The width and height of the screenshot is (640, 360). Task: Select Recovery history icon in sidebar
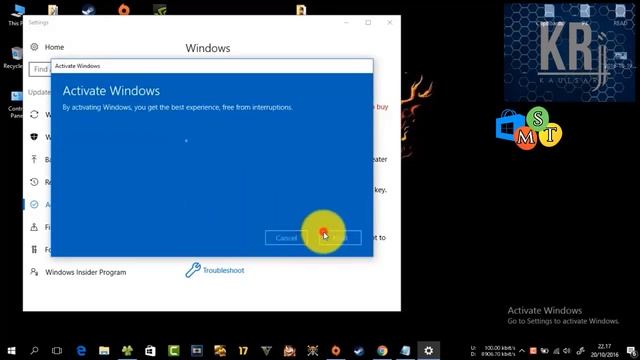pos(34,182)
